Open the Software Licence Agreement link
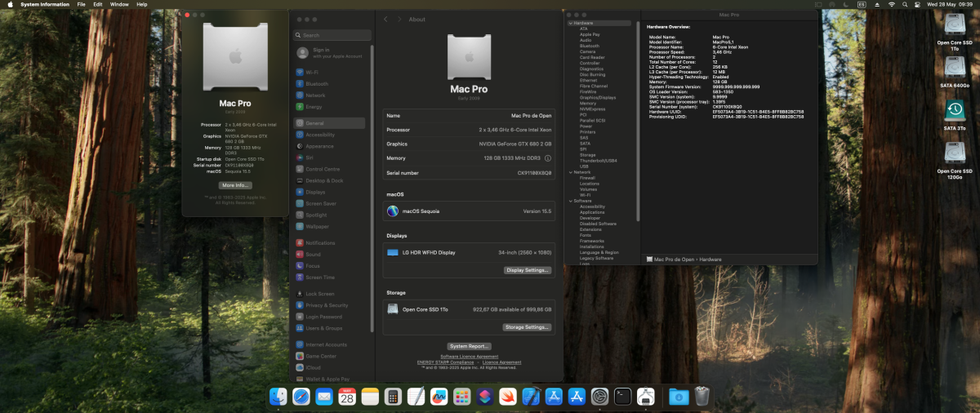The width and height of the screenshot is (980, 413). click(x=470, y=357)
